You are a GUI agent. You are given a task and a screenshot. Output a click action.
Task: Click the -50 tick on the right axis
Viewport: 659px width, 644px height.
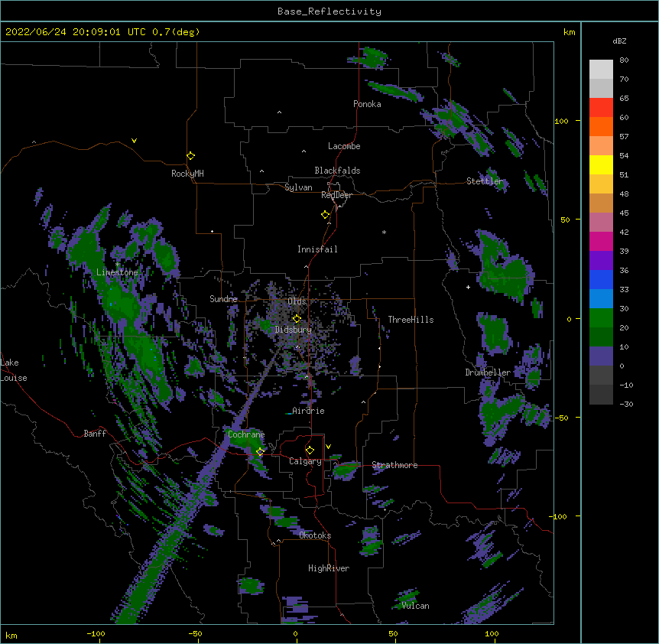pyautogui.click(x=561, y=418)
